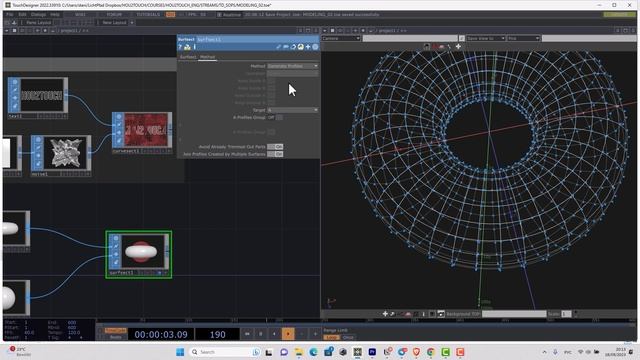Open the Help menu
The image size is (640, 360).
[x=55, y=14]
